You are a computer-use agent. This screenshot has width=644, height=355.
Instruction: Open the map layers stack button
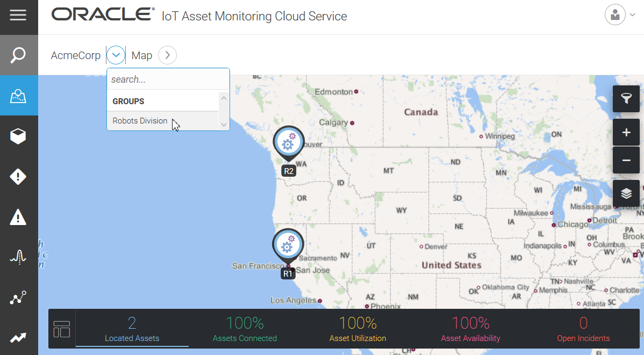point(626,193)
